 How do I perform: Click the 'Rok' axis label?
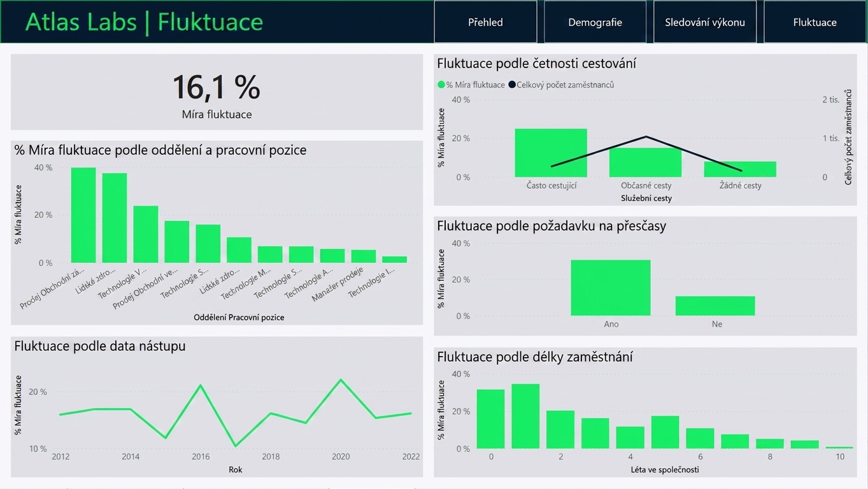point(236,470)
